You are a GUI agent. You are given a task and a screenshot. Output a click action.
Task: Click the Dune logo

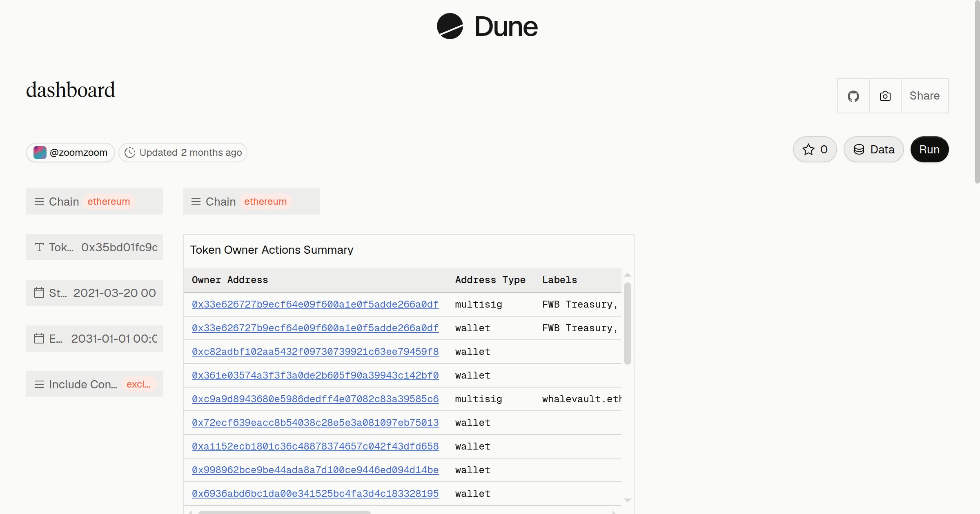tap(487, 27)
